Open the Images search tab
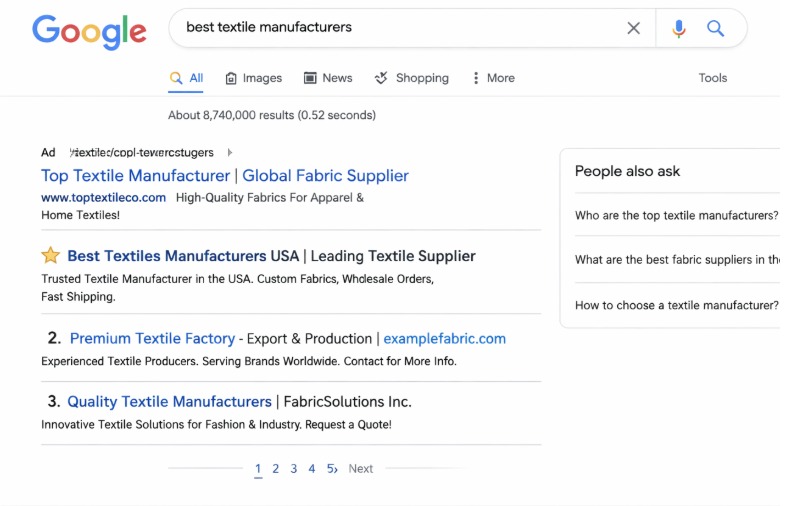789x506 pixels. (253, 78)
